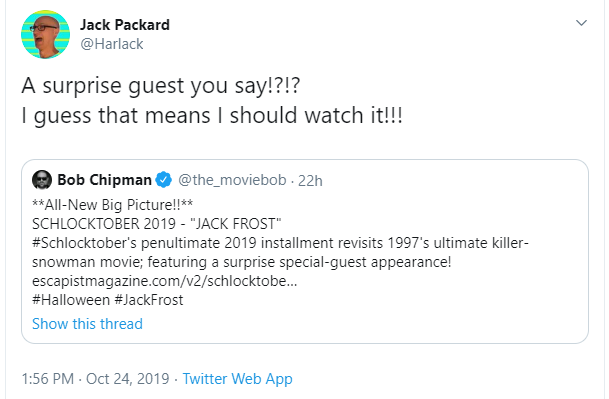Viewport: 609px width, 399px height.
Task: Open Jack Packard's profile avatar
Action: pyautogui.click(x=45, y=35)
